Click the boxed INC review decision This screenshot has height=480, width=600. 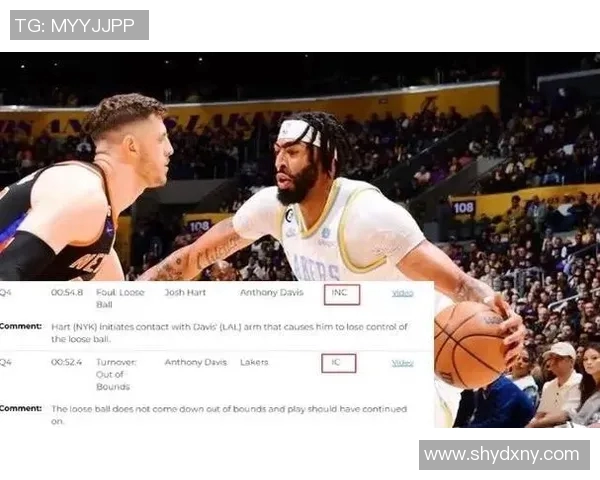[x=342, y=294]
